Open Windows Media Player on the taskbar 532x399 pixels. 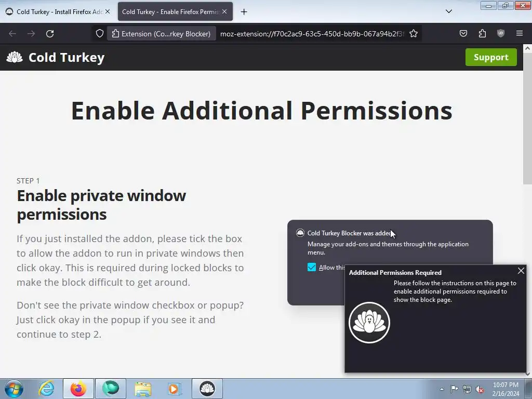(175, 389)
